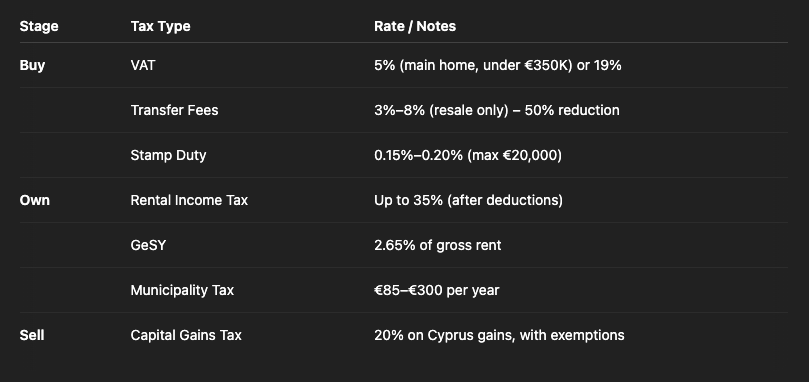
Task: Select the Buy stage cell
Action: click(x=32, y=66)
